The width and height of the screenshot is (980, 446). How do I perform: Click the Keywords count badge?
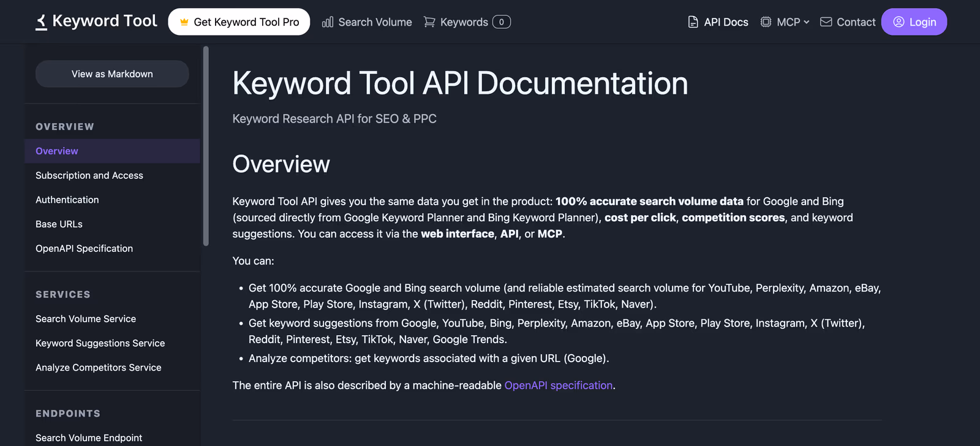[502, 22]
